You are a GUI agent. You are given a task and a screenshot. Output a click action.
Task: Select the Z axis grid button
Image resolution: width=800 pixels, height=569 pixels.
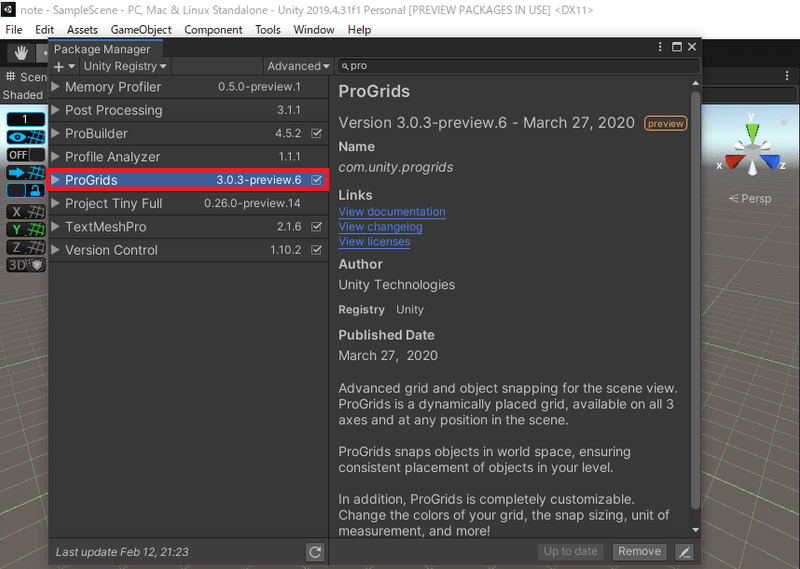coord(26,248)
